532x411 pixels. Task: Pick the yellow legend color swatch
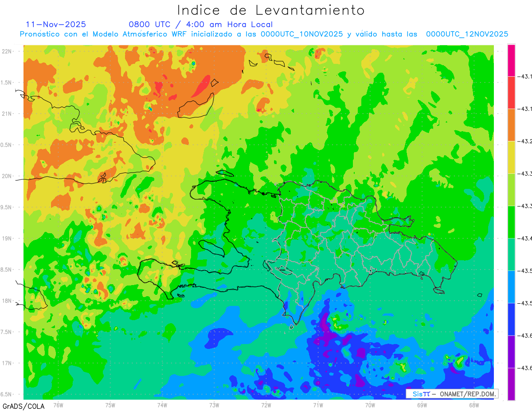(x=511, y=157)
